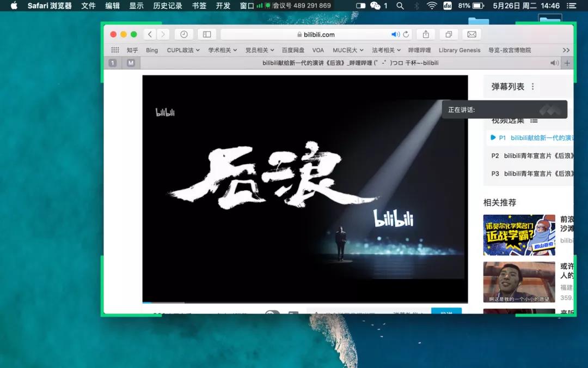
Task: Mute audio via tab bar speaker icon
Action: pos(554,63)
